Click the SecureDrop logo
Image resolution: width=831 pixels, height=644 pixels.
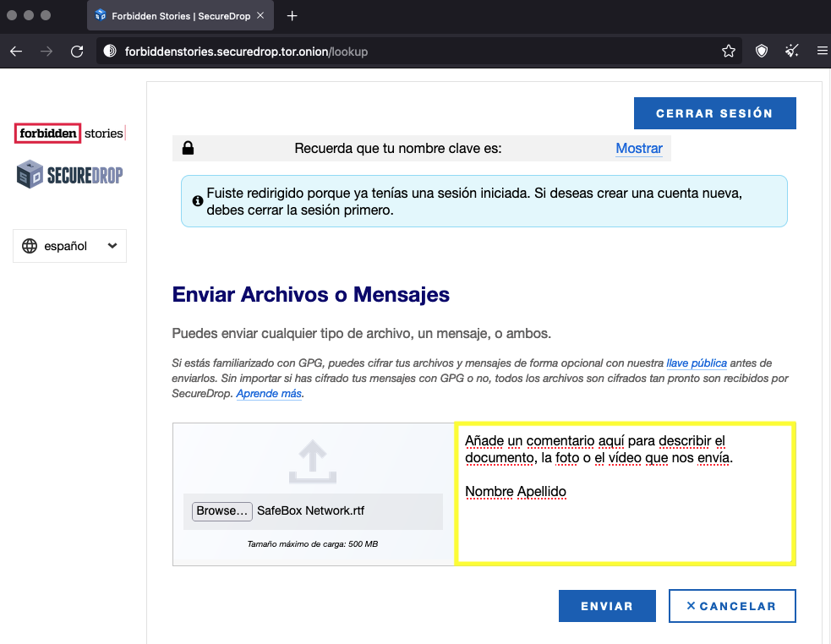(x=70, y=175)
